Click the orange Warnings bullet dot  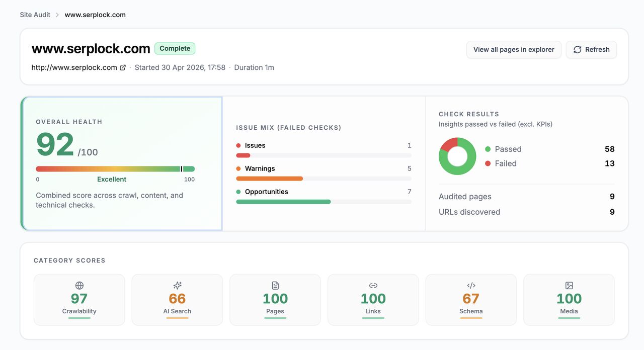click(x=238, y=168)
